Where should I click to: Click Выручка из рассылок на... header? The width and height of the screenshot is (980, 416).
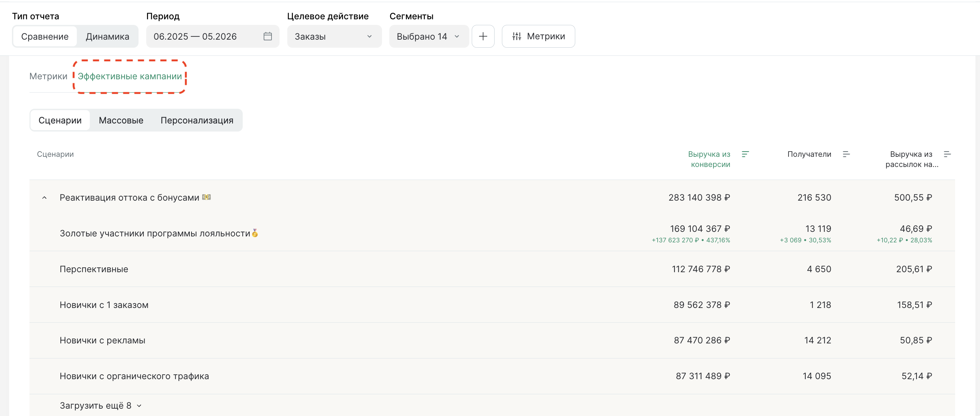912,159
